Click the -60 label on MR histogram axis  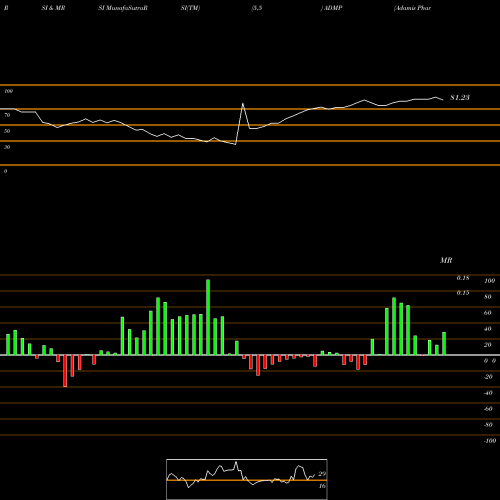click(x=488, y=409)
